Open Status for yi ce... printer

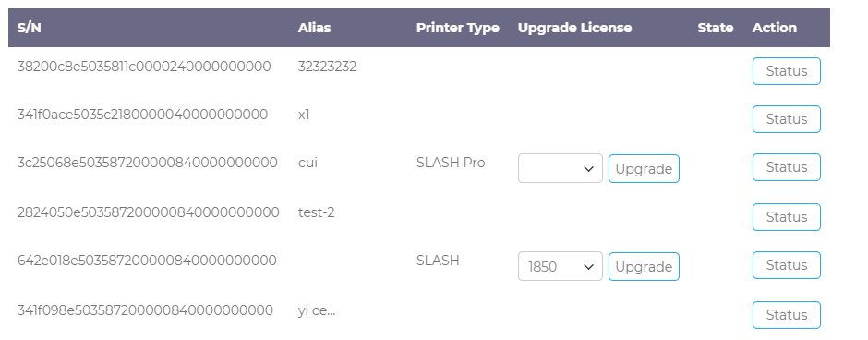(786, 315)
